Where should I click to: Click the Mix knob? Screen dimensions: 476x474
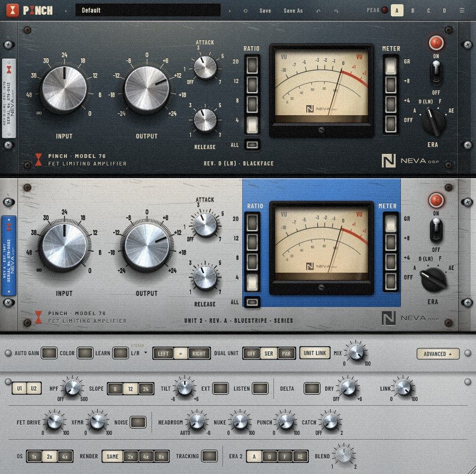tap(356, 352)
